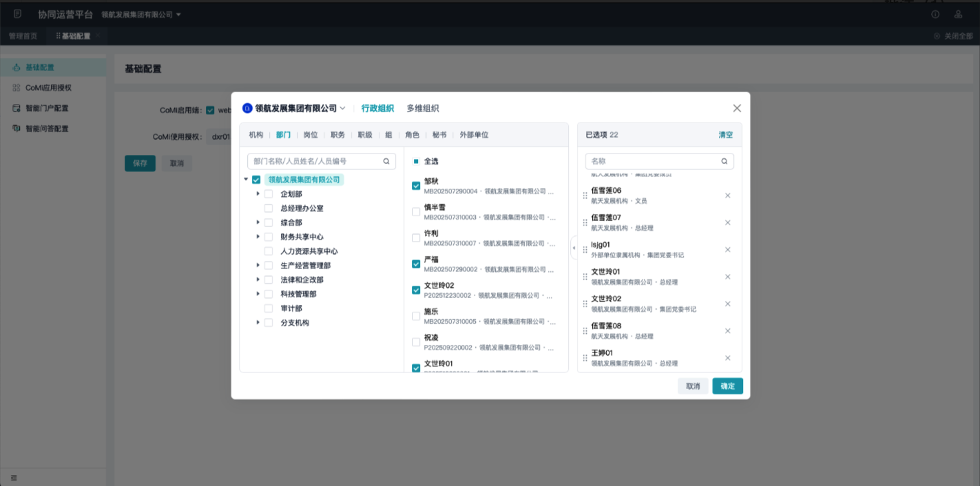Select the 机构 tab
This screenshot has height=486, width=980.
coord(256,135)
